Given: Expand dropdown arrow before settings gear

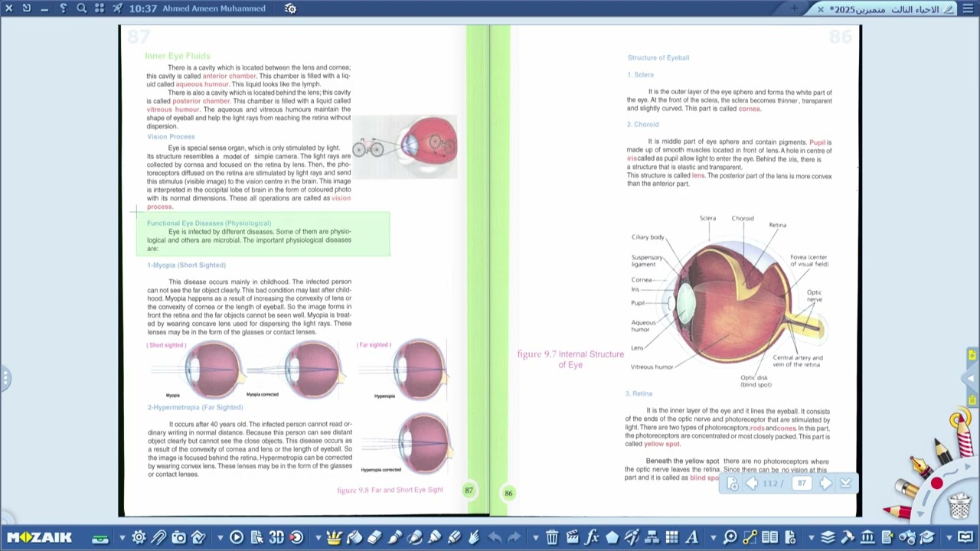Looking at the screenshot, I should point(122,537).
